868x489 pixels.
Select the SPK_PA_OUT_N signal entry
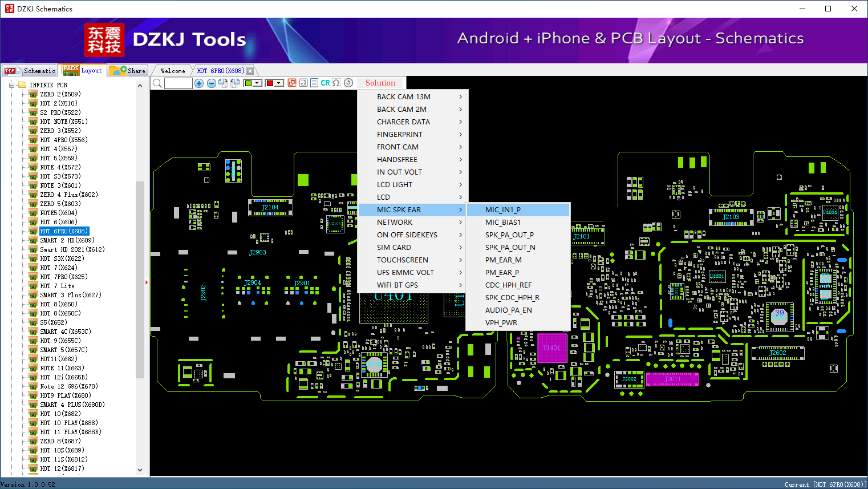pos(518,248)
